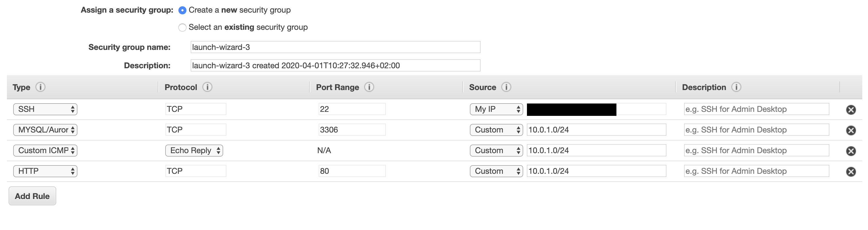Screen dimensions: 868x230
Task: Choose Select an existing security group
Action: coord(182,28)
